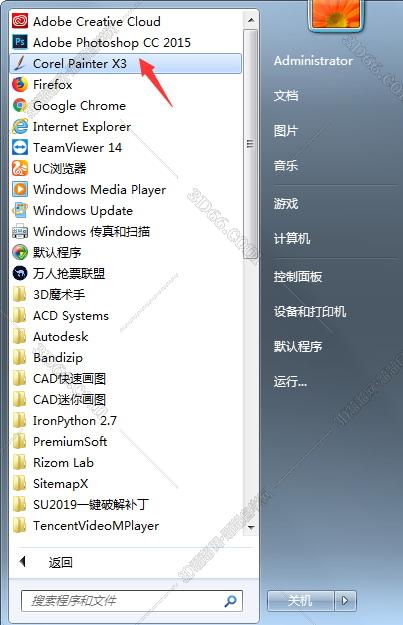Image resolution: width=403 pixels, height=625 pixels.
Task: Open 默认程序 icon in programs list
Action: [x=20, y=252]
